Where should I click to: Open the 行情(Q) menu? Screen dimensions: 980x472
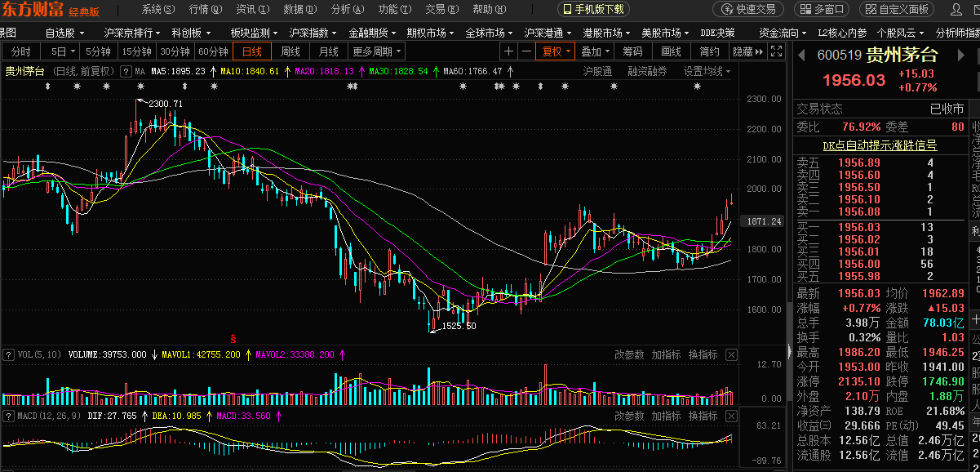tap(206, 9)
